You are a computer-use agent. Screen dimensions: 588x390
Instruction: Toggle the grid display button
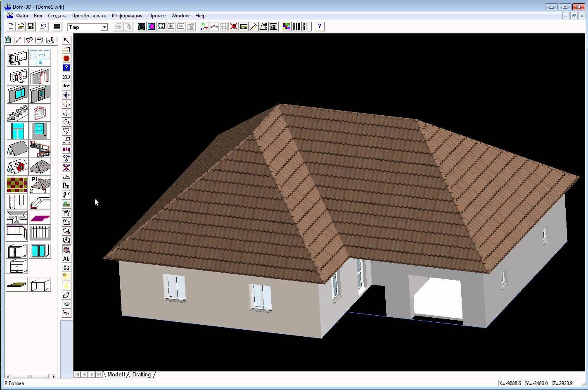(x=224, y=26)
